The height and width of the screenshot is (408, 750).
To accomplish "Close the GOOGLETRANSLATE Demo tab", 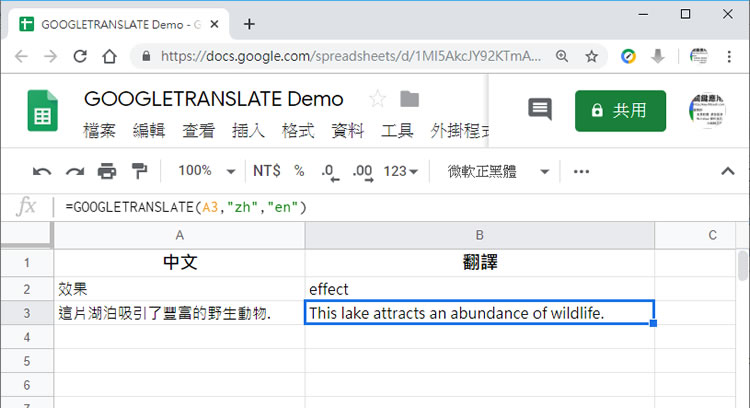I will [214, 24].
